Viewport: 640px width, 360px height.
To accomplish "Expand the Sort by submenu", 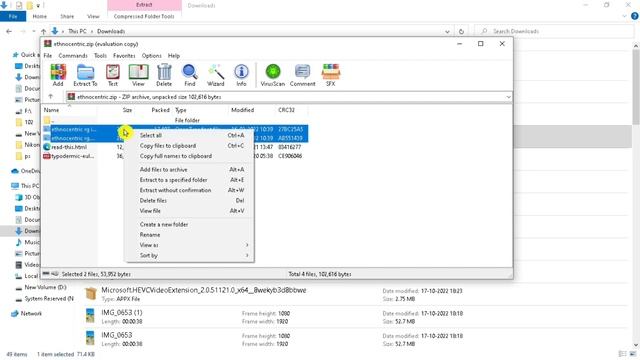I will pos(247,256).
